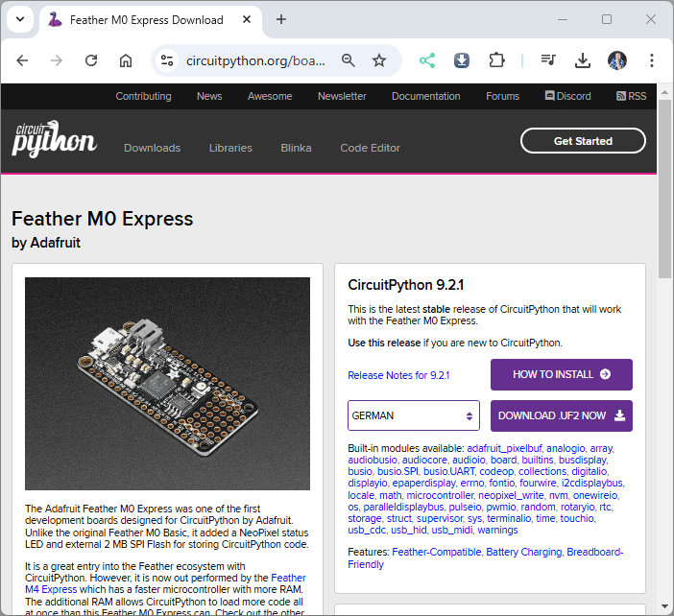Click the Feather M0 Express board photo
This screenshot has height=616, width=674.
pos(167,384)
